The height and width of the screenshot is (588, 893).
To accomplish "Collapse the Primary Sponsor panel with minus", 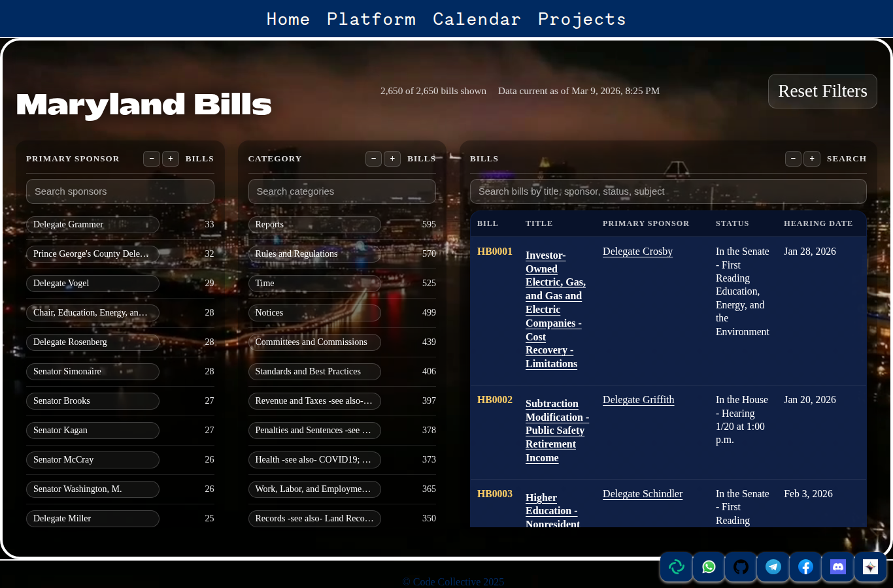I will pos(151,159).
